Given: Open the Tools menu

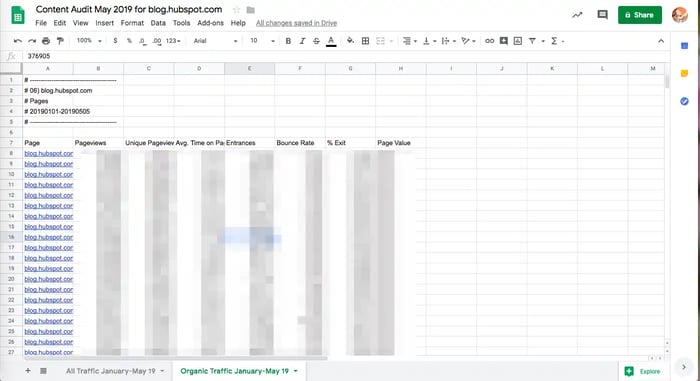Looking at the screenshot, I should coord(182,23).
